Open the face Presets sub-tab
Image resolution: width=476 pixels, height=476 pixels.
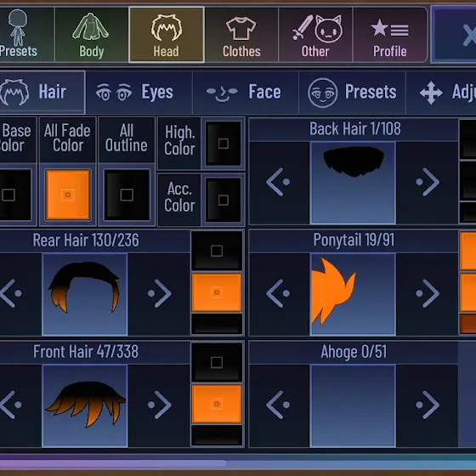point(352,92)
